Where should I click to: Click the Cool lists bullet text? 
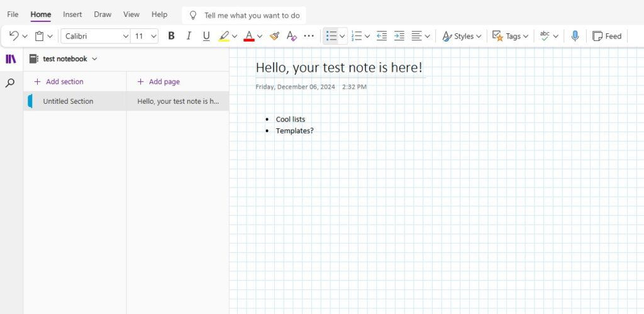[291, 119]
